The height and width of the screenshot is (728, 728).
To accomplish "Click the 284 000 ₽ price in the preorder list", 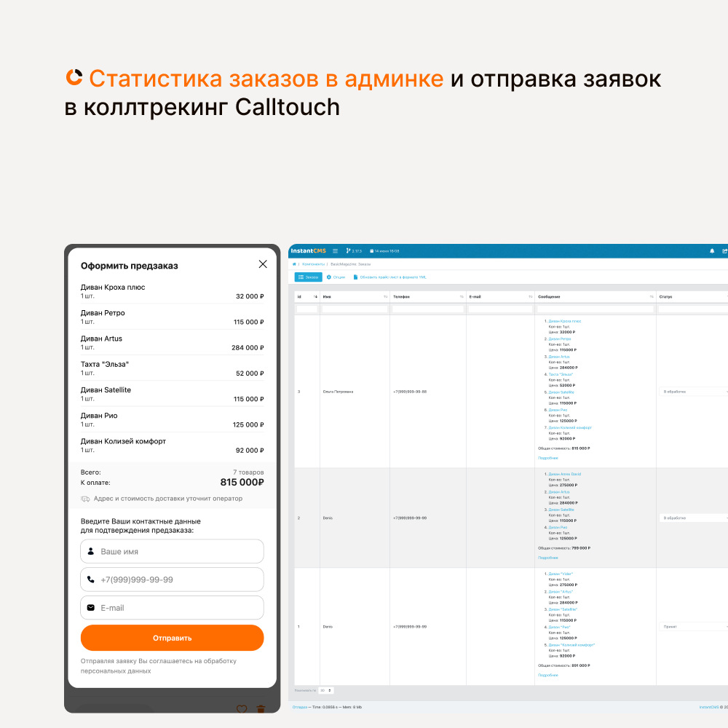I will (x=248, y=348).
